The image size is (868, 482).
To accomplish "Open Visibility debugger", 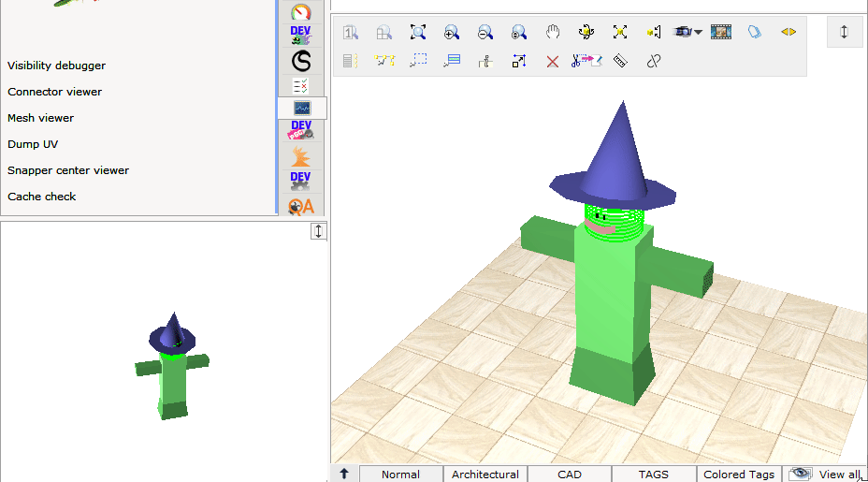I will (56, 66).
